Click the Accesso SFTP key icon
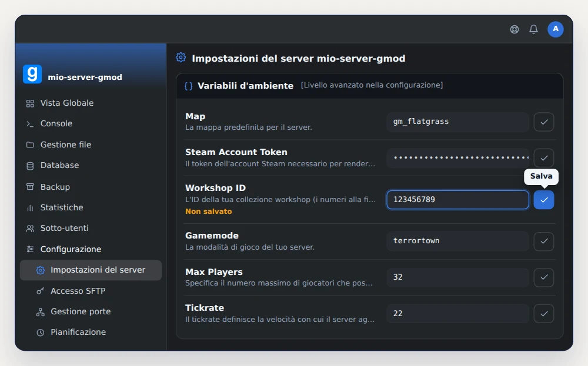The image size is (588, 366). point(40,291)
